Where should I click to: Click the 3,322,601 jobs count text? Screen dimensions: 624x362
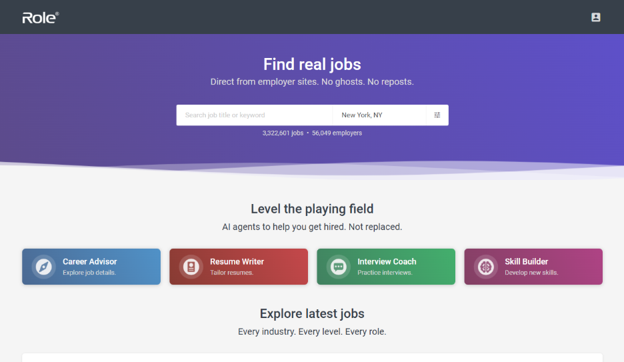click(x=283, y=133)
